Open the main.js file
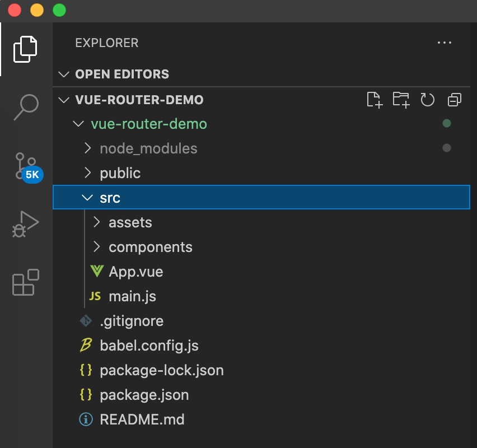This screenshot has height=448, width=477. pos(261,296)
